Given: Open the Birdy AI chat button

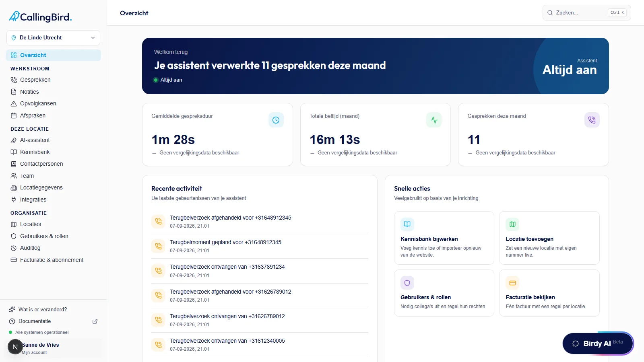Looking at the screenshot, I should 598,343.
